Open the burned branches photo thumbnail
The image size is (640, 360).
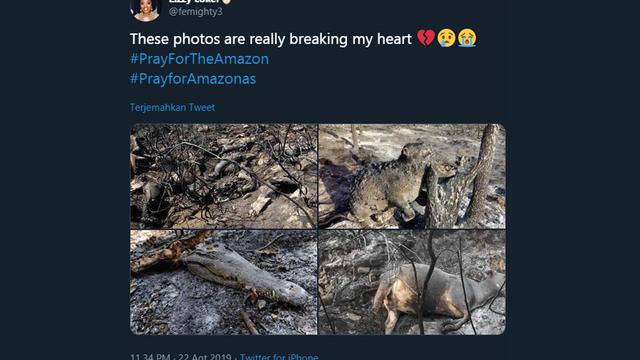click(x=224, y=176)
